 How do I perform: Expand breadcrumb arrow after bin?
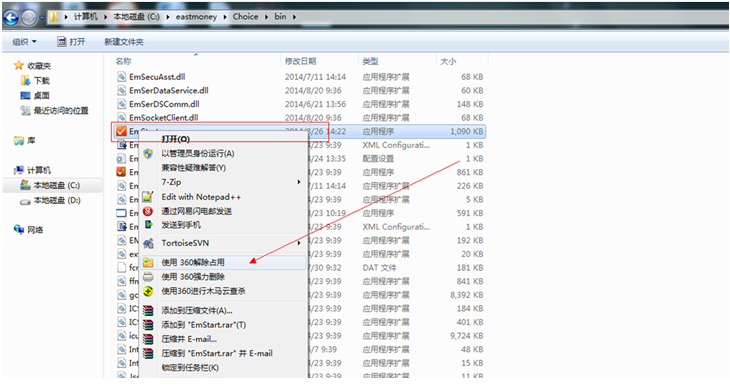[x=294, y=17]
